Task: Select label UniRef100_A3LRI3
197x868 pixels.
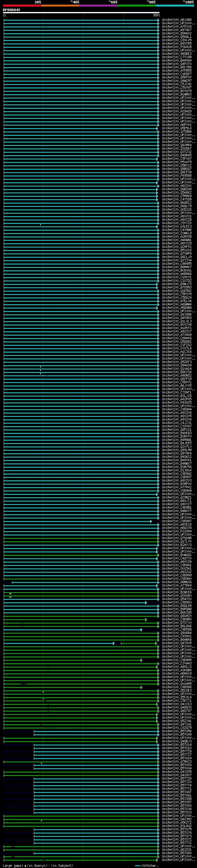Action: (177, 226)
